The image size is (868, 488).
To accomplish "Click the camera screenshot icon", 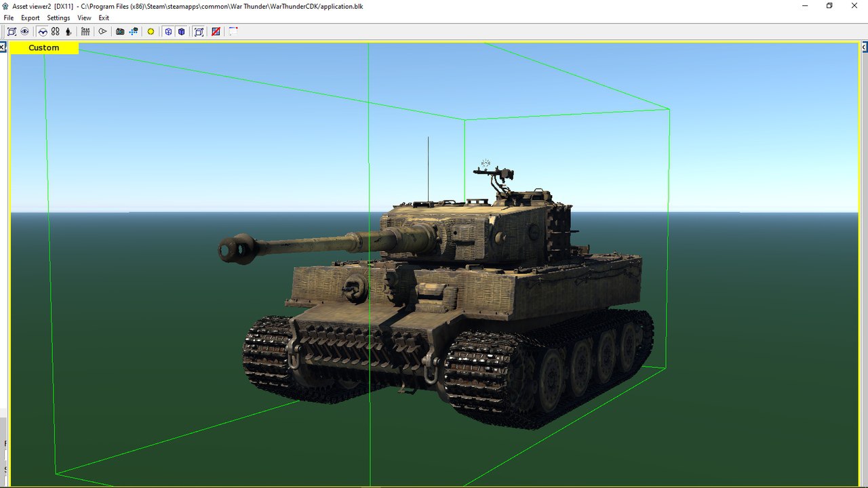I will coord(120,31).
